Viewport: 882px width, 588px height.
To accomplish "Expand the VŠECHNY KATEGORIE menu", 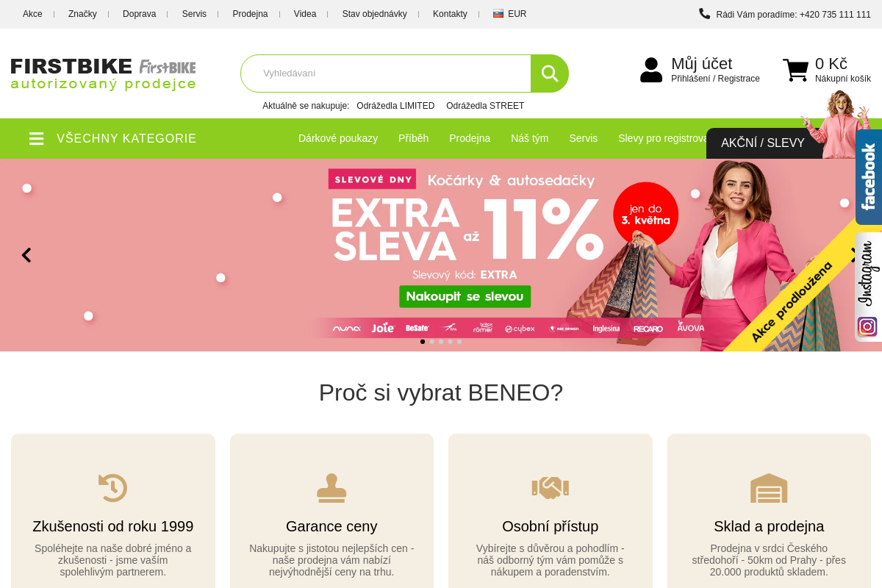I will (126, 138).
